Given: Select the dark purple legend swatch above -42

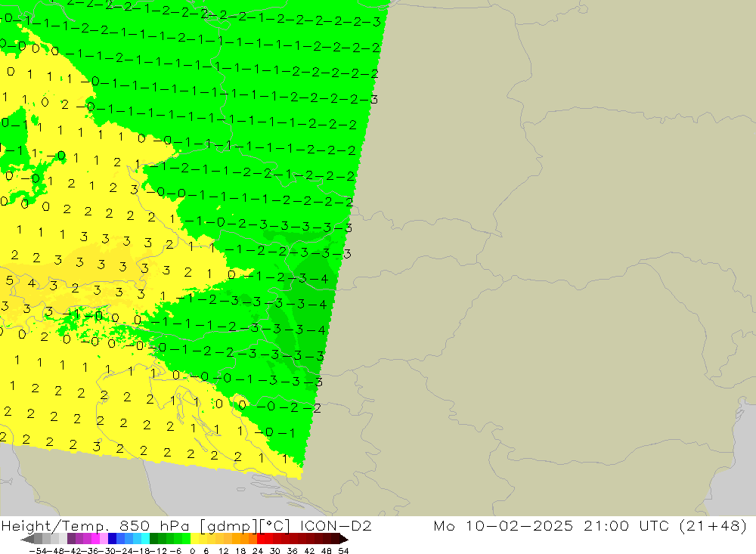Looking at the screenshot, I should (x=71, y=539).
